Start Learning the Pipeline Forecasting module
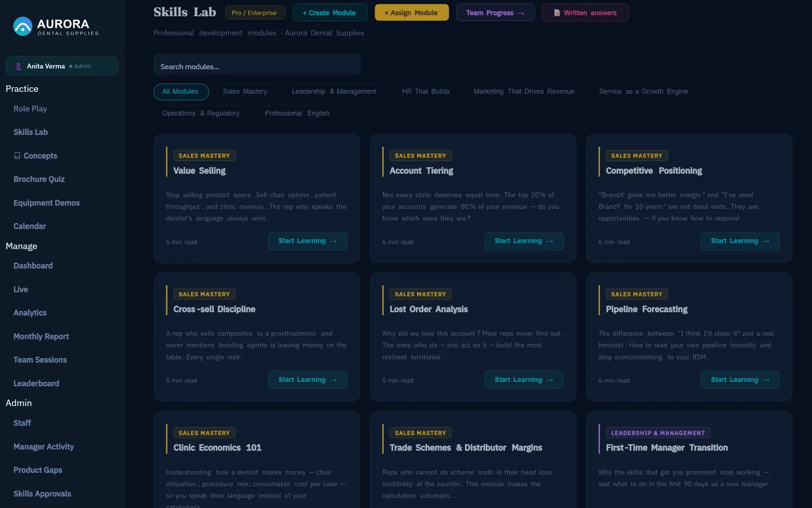Screen dimensions: 812x508 (x=740, y=380)
